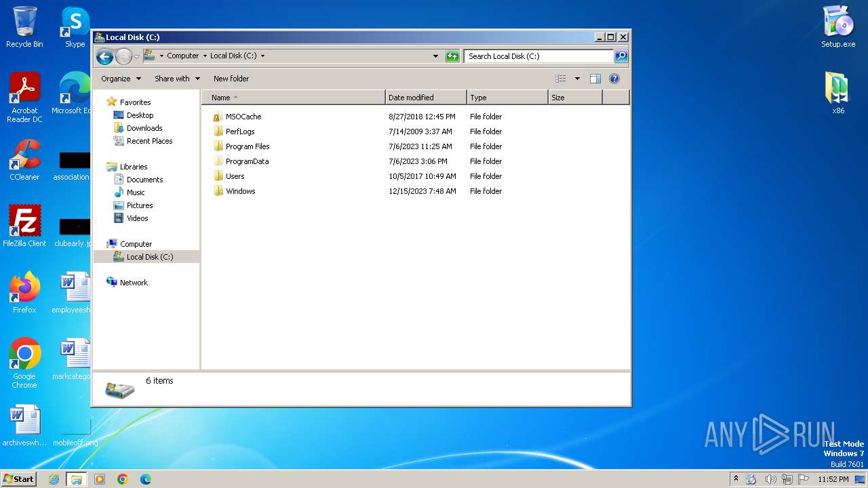Select FileZilla Client desktop icon
The height and width of the screenshot is (488, 868).
[24, 226]
